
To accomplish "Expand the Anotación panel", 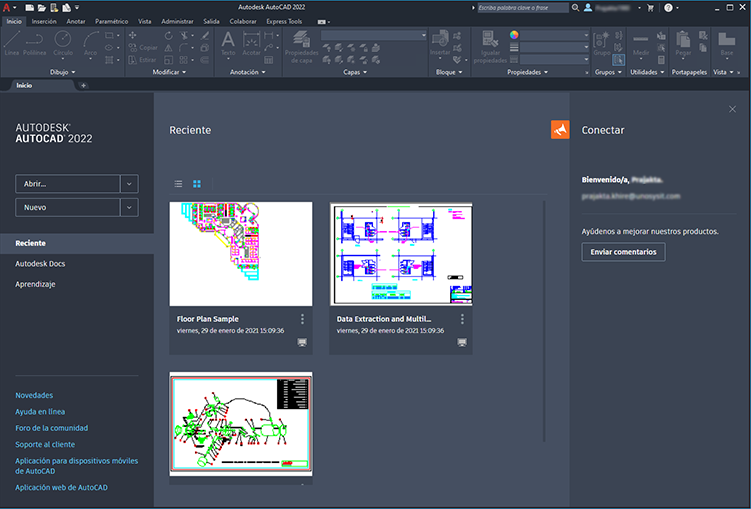I will point(247,72).
